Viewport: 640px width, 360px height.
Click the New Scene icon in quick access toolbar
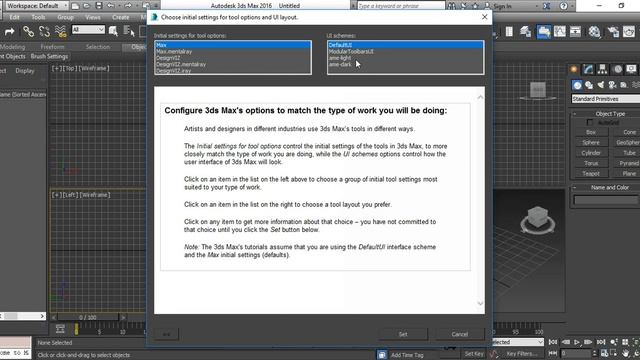(75, 6)
